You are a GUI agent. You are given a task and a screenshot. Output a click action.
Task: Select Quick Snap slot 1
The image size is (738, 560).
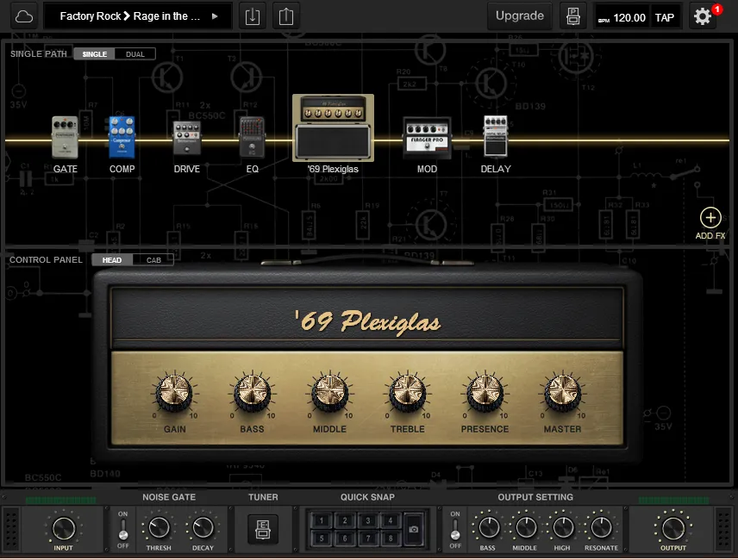click(322, 520)
